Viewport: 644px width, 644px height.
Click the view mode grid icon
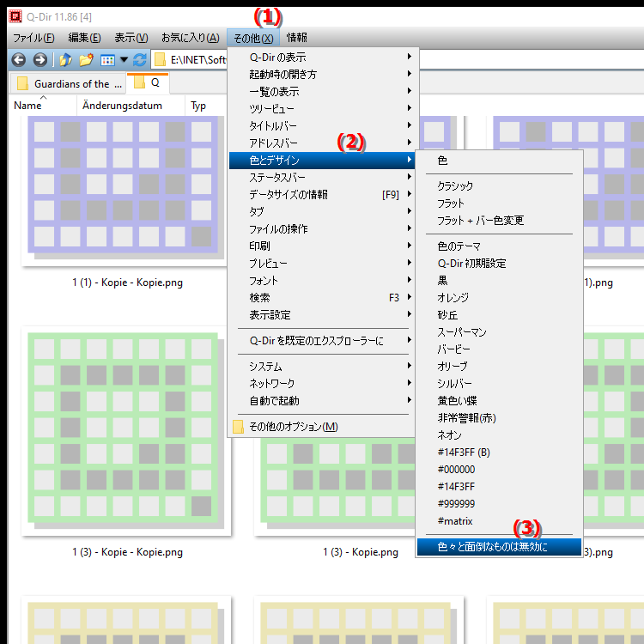(x=107, y=60)
